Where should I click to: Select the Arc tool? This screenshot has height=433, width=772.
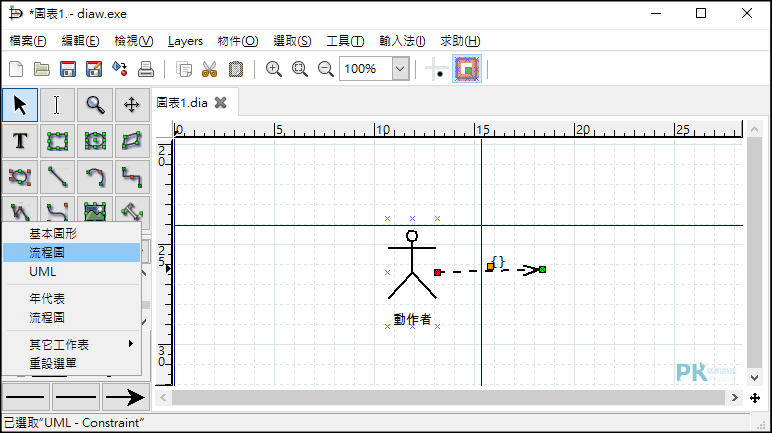click(95, 177)
